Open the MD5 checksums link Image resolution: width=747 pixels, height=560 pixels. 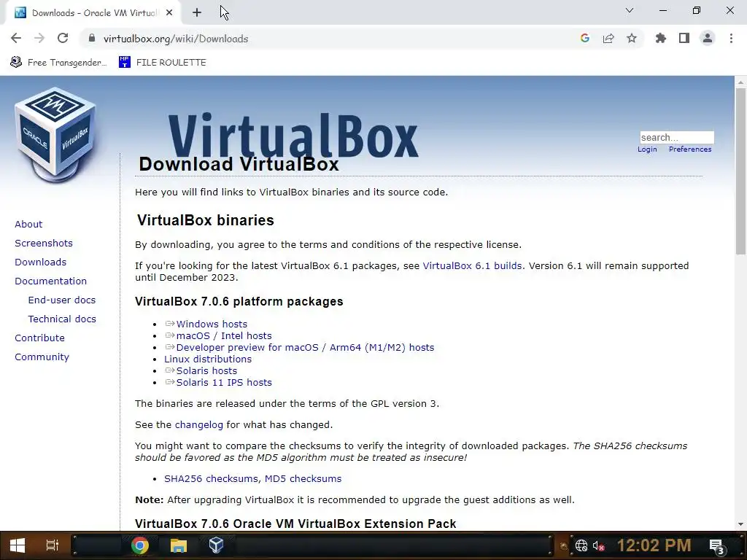pos(303,478)
